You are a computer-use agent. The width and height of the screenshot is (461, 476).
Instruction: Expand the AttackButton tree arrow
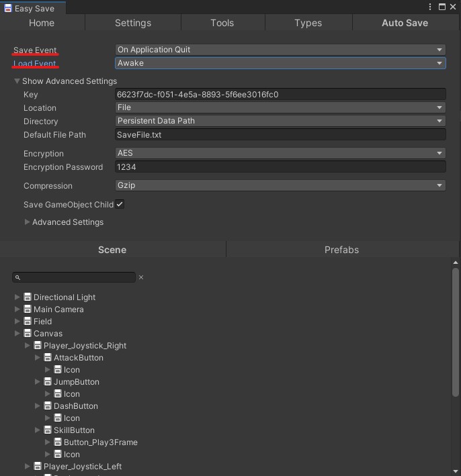point(37,357)
